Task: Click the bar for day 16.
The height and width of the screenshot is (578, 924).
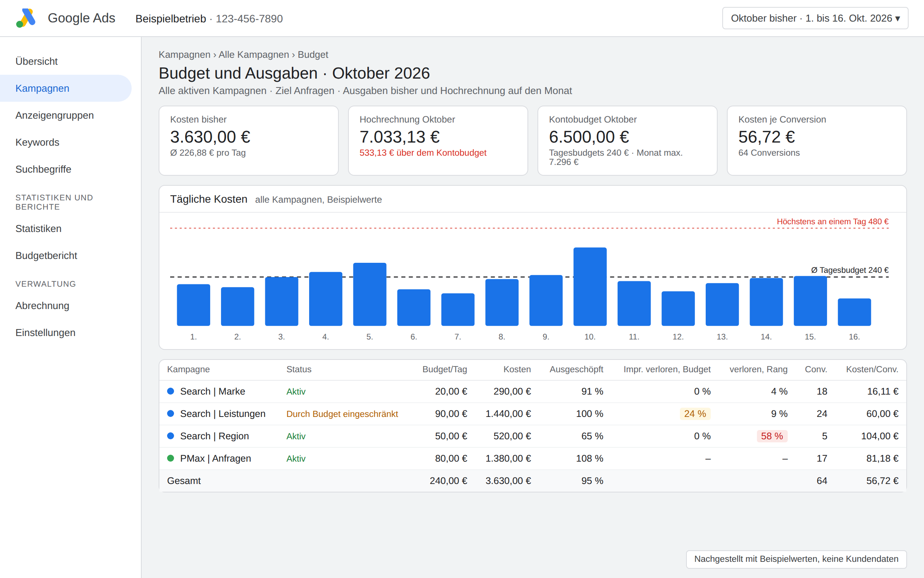Action: click(854, 312)
